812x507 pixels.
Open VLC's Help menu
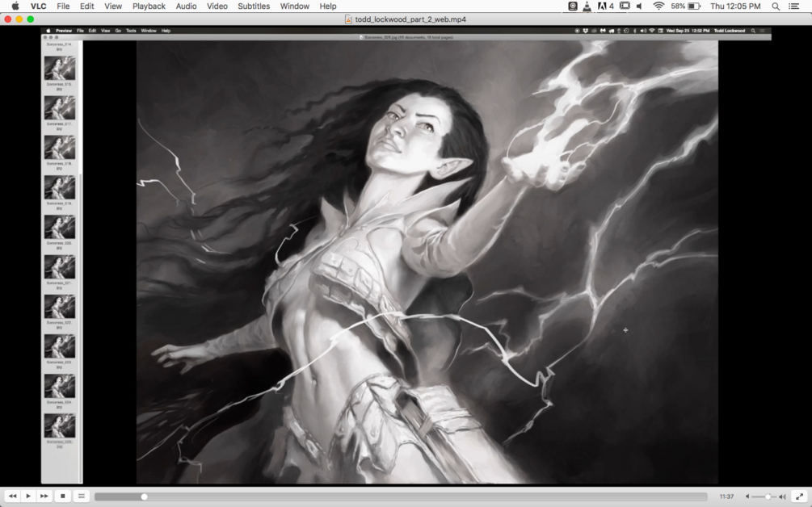point(328,6)
